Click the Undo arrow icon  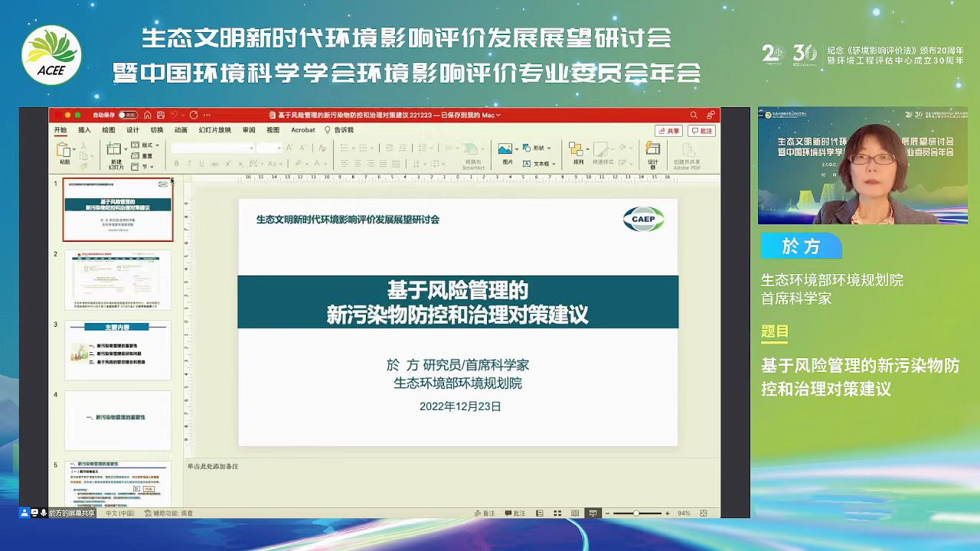click(x=175, y=115)
